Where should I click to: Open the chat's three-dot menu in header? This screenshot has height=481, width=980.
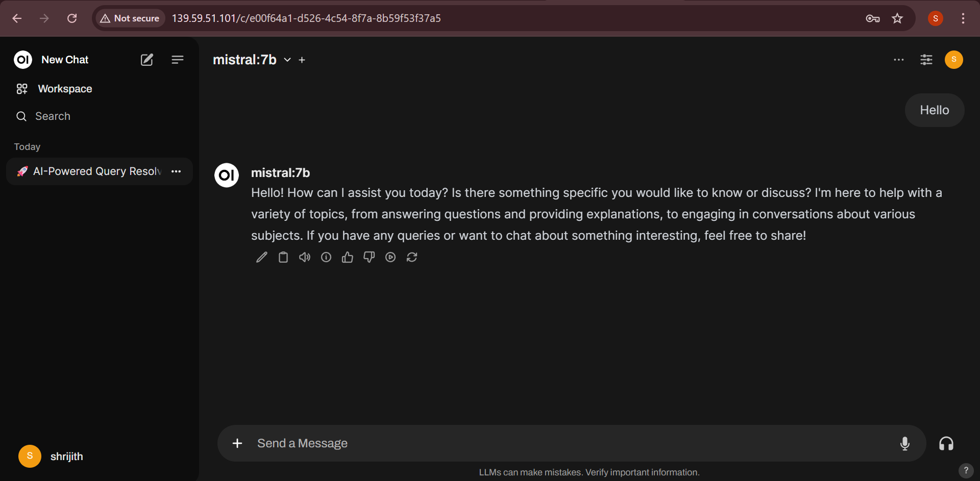(898, 60)
